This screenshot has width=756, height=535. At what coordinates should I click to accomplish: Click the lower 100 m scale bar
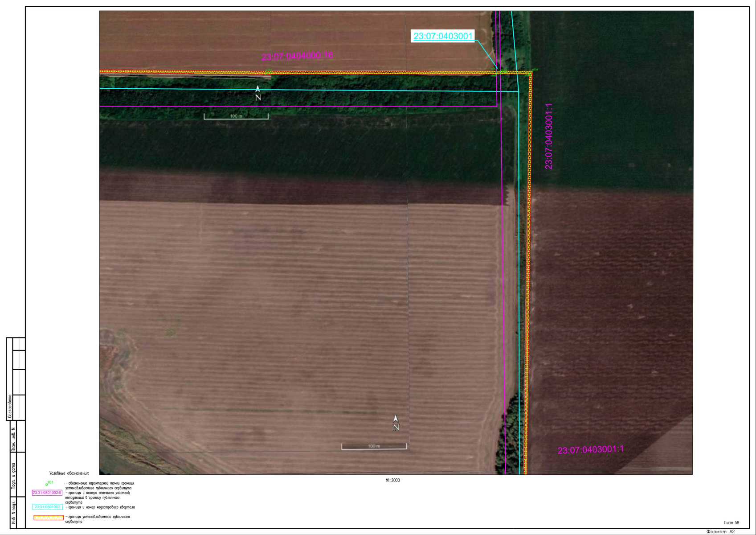point(374,446)
